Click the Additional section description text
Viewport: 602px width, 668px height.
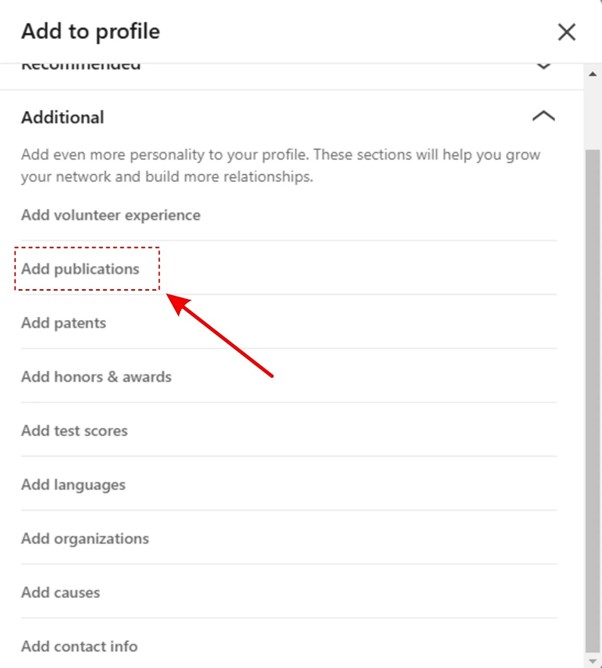pos(281,165)
